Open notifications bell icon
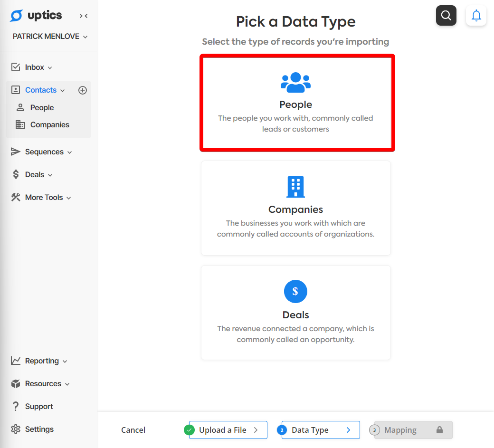 point(476,15)
